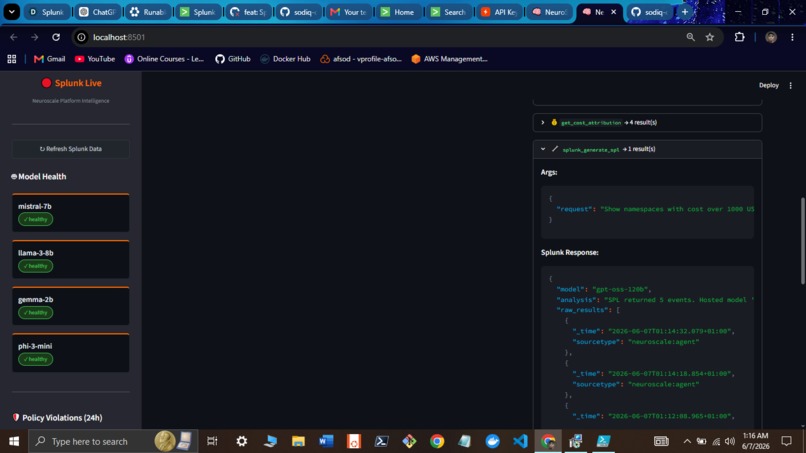Click the Windows taskbar search box
Screen dimensions: 806x453
pos(113,441)
